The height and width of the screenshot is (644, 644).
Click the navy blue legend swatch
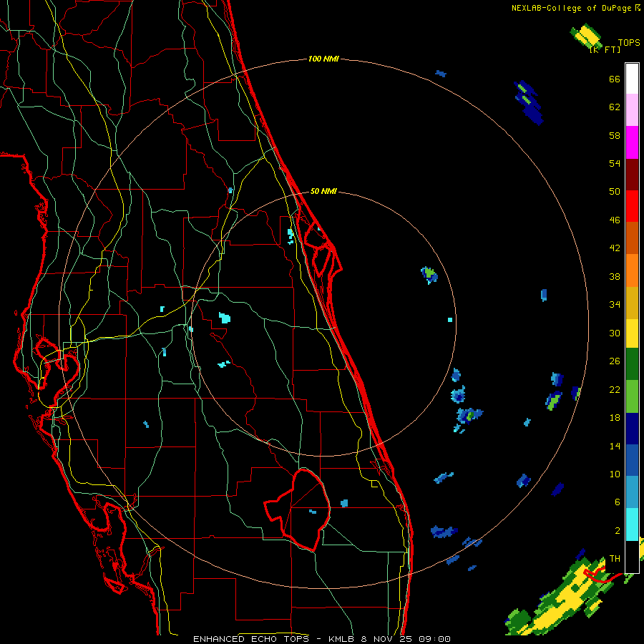click(632, 429)
